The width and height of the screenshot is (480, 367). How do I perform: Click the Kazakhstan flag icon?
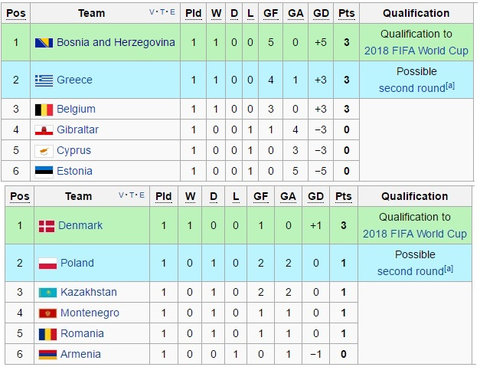(48, 293)
